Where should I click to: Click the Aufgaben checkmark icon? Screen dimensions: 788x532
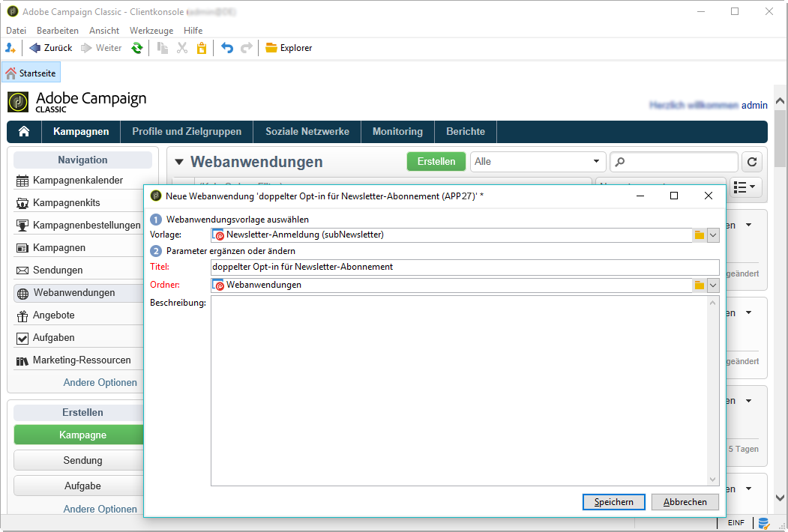pos(22,339)
